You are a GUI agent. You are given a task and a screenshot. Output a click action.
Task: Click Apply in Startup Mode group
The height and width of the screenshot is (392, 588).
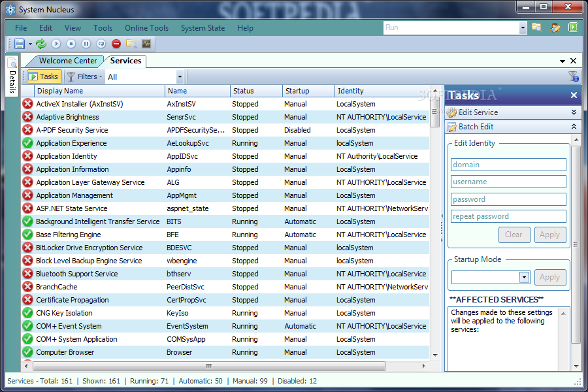coord(549,277)
